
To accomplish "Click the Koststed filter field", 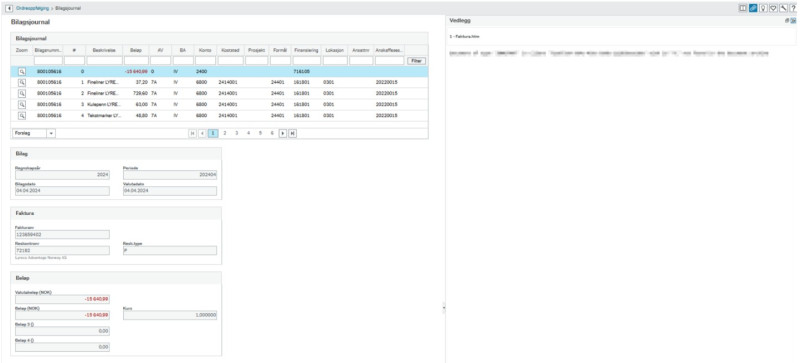I will click(230, 61).
